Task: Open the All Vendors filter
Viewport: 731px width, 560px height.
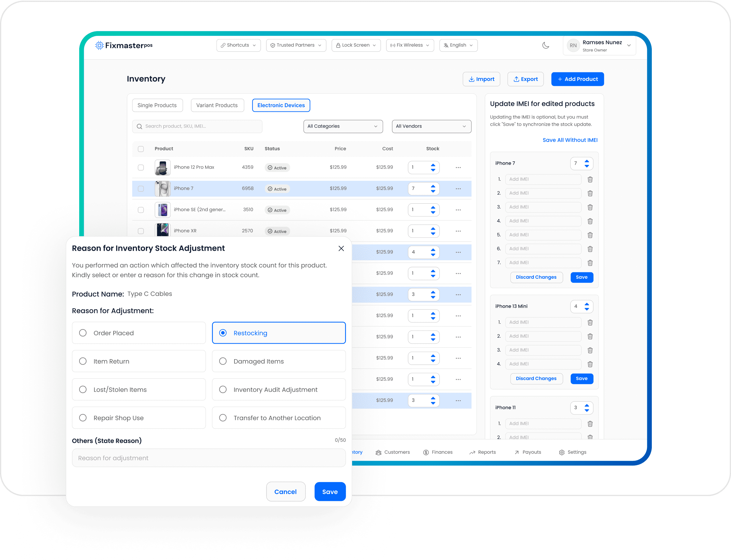Action: (x=431, y=126)
